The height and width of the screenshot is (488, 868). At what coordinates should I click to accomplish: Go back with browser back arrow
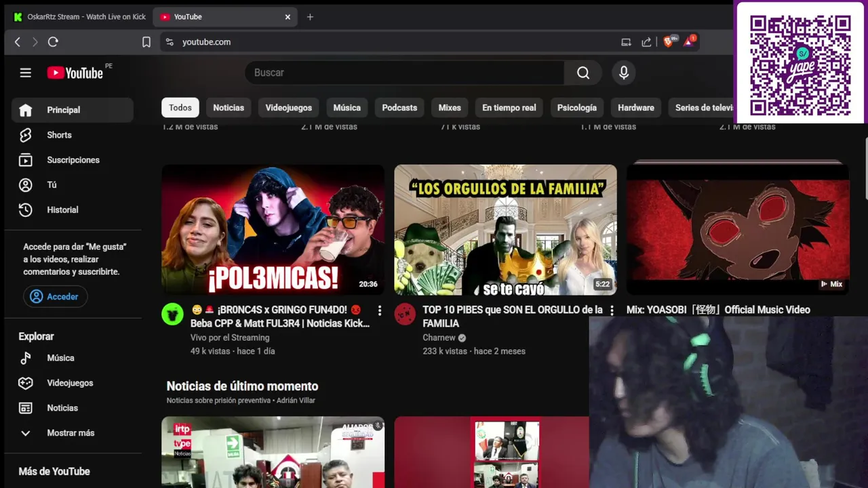coord(18,42)
